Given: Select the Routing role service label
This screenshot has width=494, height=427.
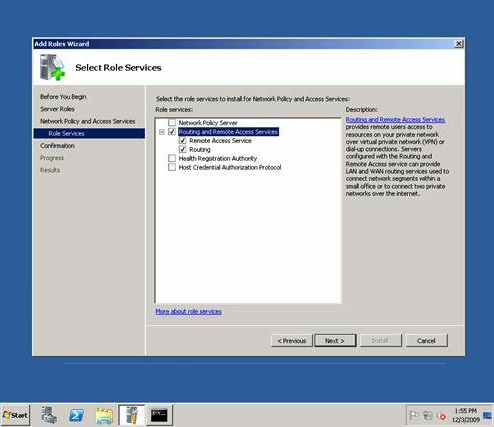Looking at the screenshot, I should (200, 150).
